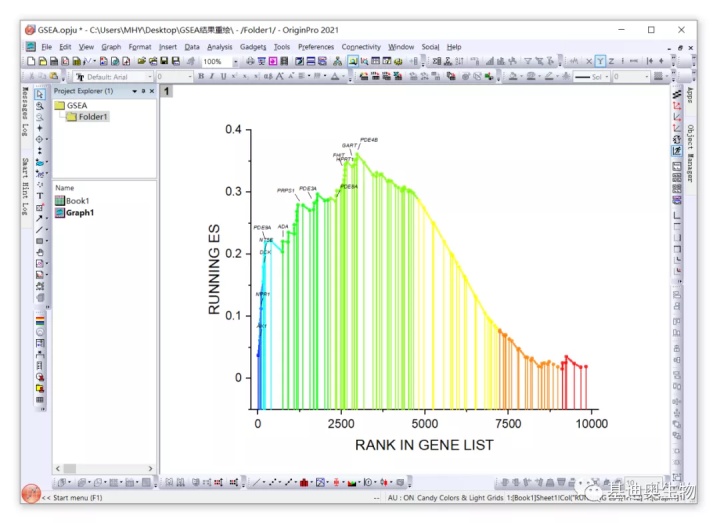
Task: Click the Print icon
Action: click(x=250, y=61)
